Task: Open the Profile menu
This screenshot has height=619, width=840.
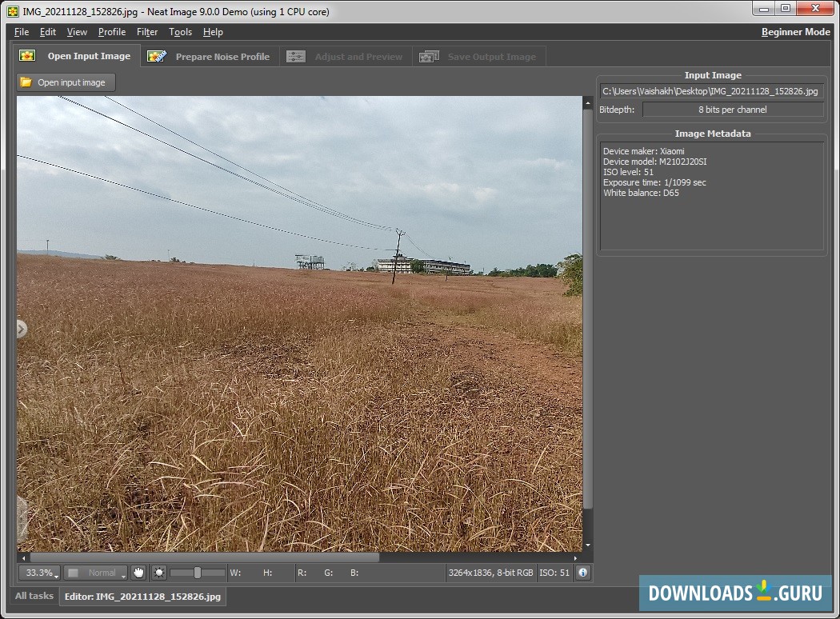Action: point(112,32)
